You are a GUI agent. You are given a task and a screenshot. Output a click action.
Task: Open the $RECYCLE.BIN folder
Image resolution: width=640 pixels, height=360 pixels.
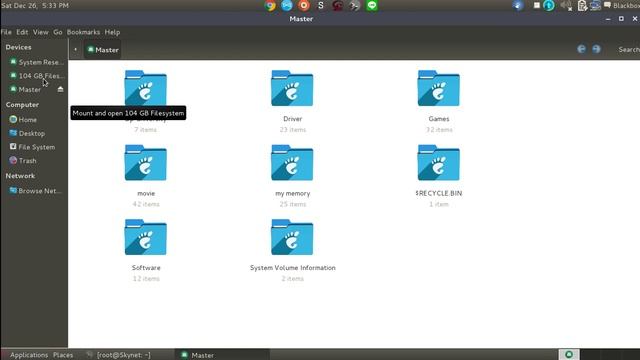[x=438, y=163]
